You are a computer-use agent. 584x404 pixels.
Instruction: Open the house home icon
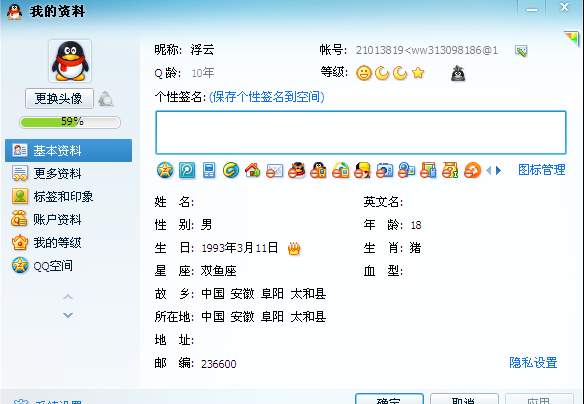253,171
